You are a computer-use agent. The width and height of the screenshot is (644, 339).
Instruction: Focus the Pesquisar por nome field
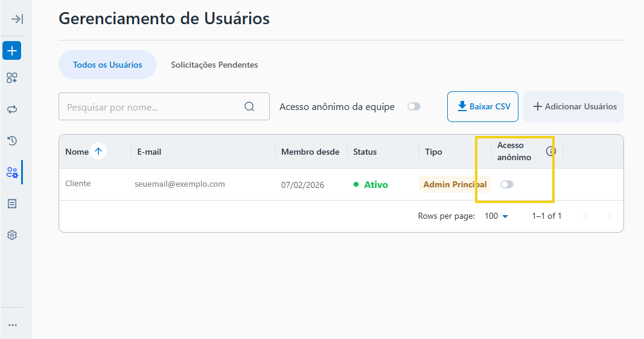point(164,106)
